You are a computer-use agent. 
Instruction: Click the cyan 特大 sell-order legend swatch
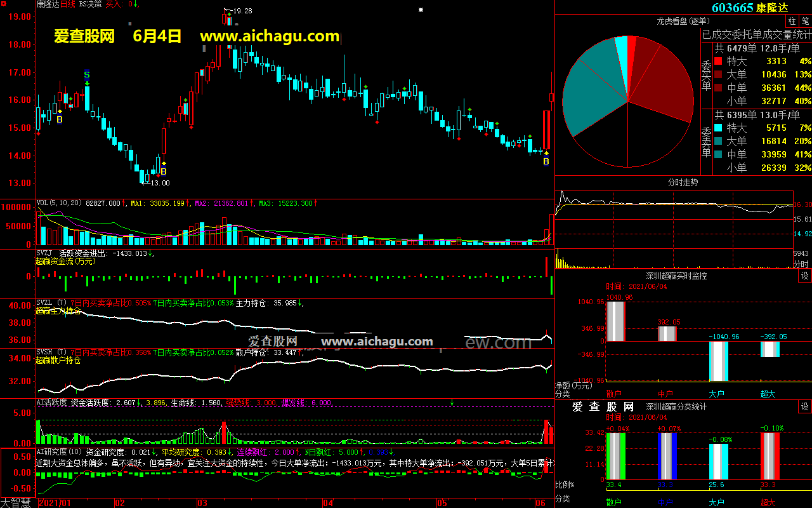(718, 128)
